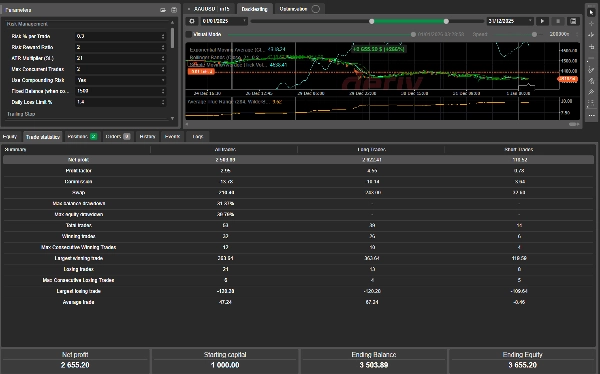Stop the backtest run
The width and height of the screenshot is (600, 374).
tap(558, 21)
